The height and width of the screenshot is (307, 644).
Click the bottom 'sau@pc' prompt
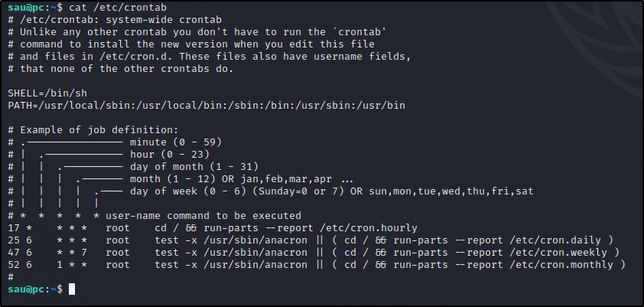point(26,289)
